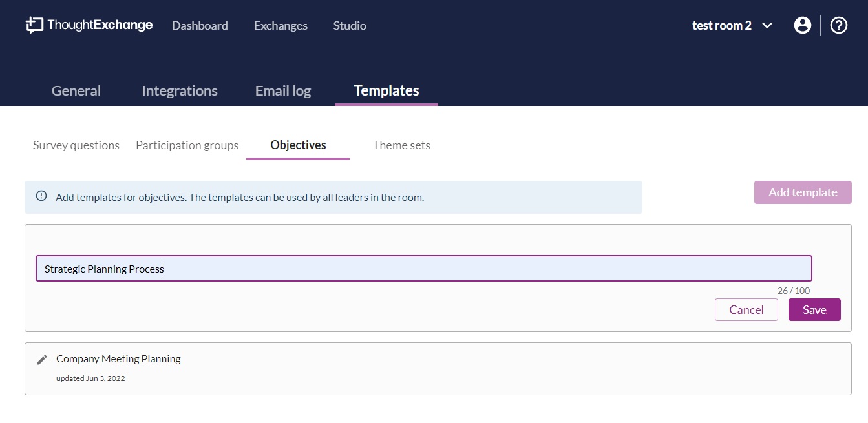Expand the test room 2 dropdown
The width and height of the screenshot is (868, 423).
tap(732, 26)
